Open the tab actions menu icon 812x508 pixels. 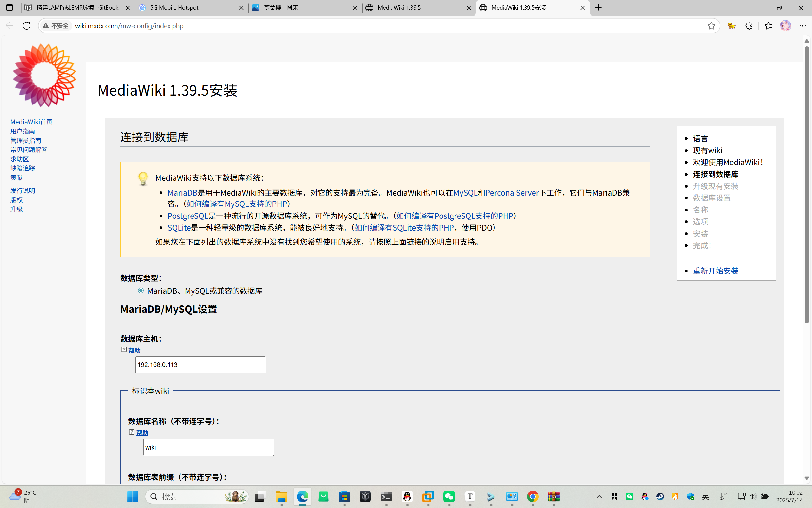pyautogui.click(x=10, y=7)
